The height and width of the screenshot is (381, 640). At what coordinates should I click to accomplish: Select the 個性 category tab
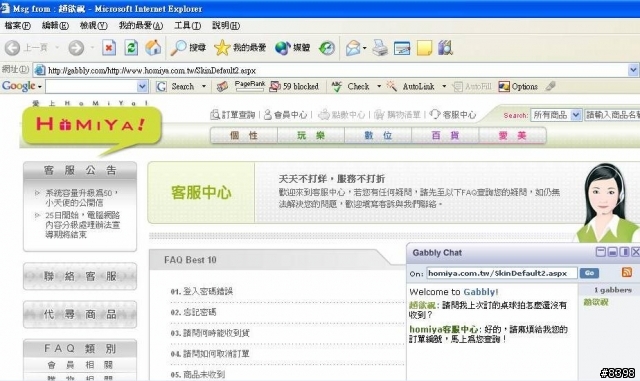tap(244, 136)
